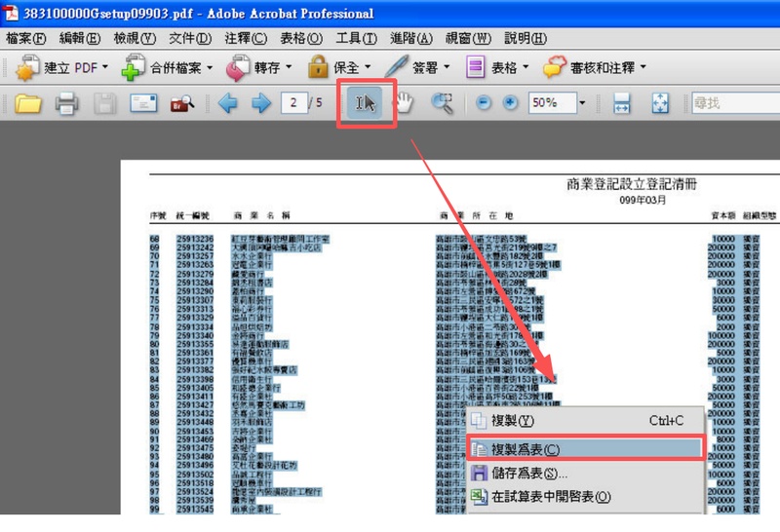Screen dimensions: 780x532
Task: Toggle fit one full page view
Action: pyautogui.click(x=660, y=103)
